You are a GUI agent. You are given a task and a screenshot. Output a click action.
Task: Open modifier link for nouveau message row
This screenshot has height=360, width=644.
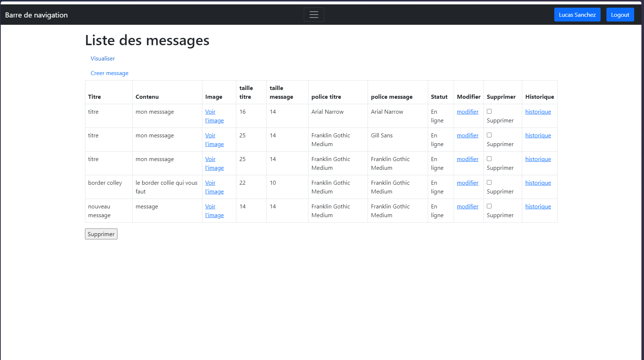pos(467,207)
